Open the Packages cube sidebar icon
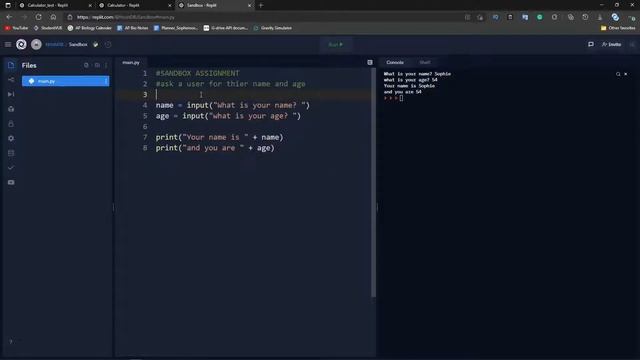This screenshot has width=640, height=360. [x=11, y=109]
